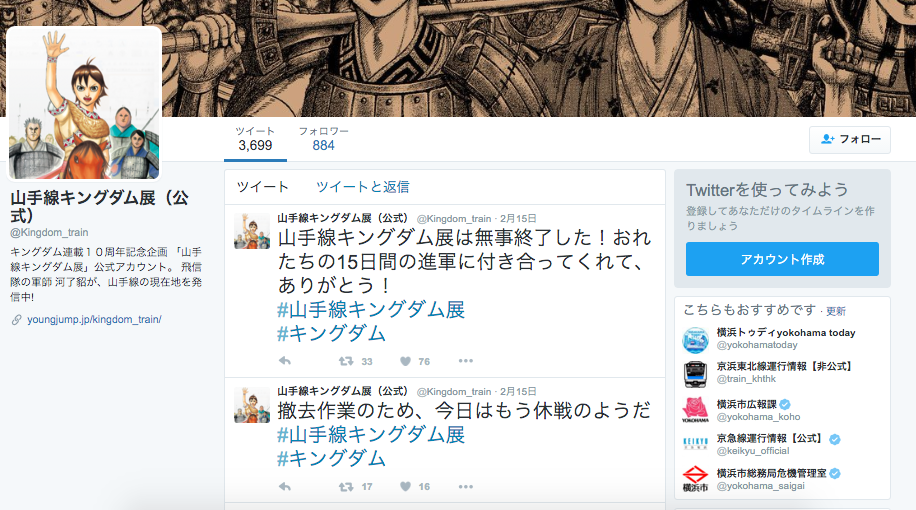Reply to the second tweet about 撤去作業
This screenshot has height=510, width=916.
[x=284, y=487]
